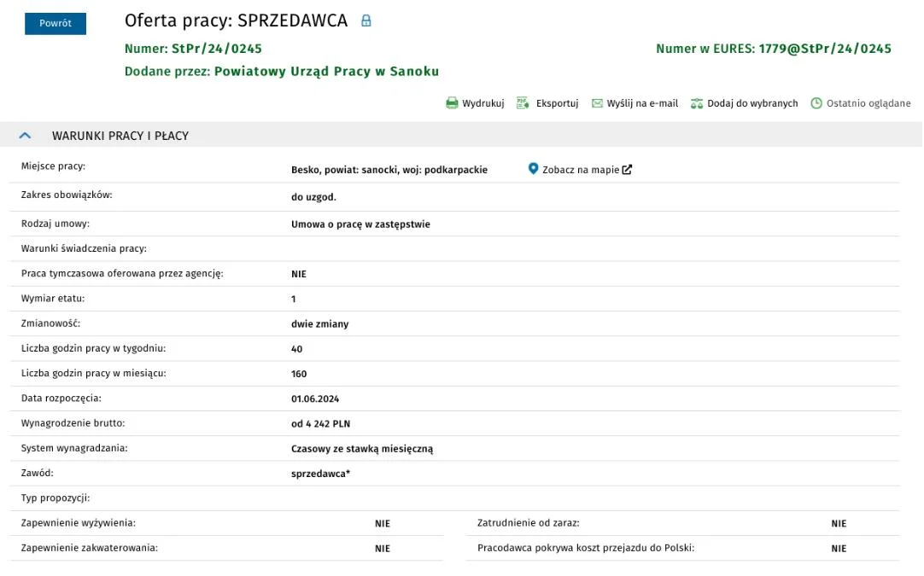The height and width of the screenshot is (576, 924).
Task: Click the Eksportuj PDF icon
Action: (x=523, y=103)
